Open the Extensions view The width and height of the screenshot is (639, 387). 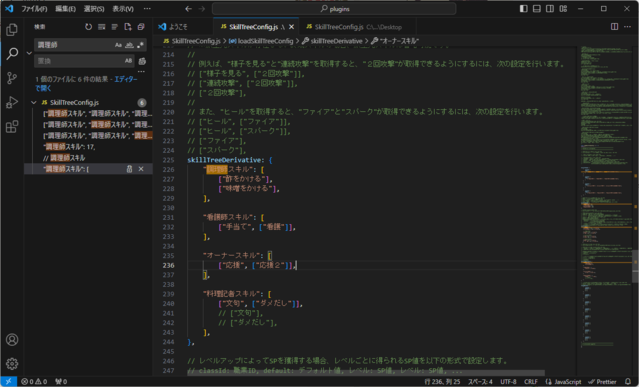pyautogui.click(x=12, y=127)
